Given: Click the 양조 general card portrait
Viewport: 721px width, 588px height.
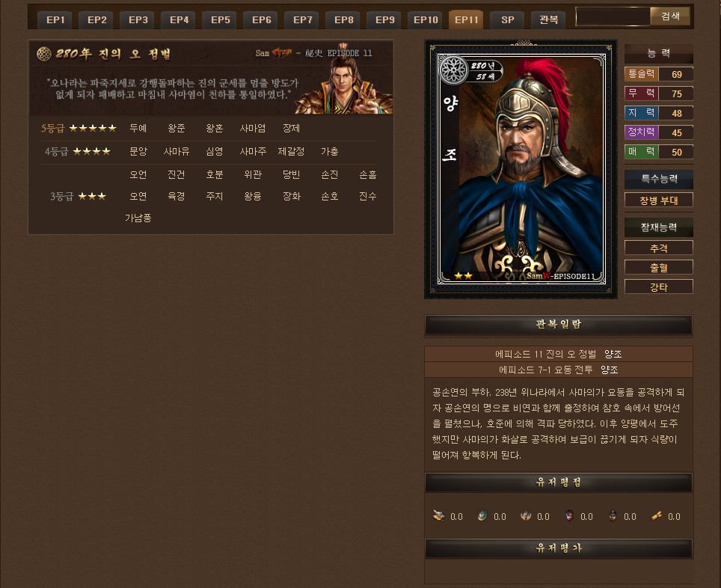Looking at the screenshot, I should pos(521,169).
